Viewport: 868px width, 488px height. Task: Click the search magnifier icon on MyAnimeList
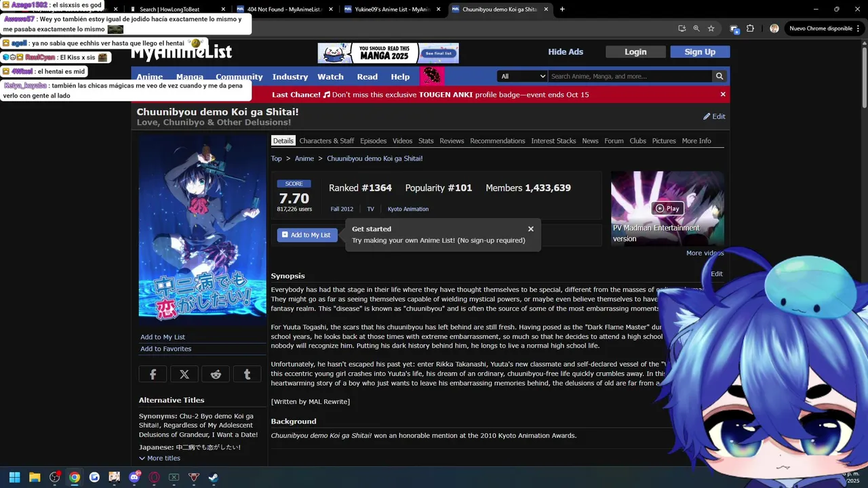719,77
